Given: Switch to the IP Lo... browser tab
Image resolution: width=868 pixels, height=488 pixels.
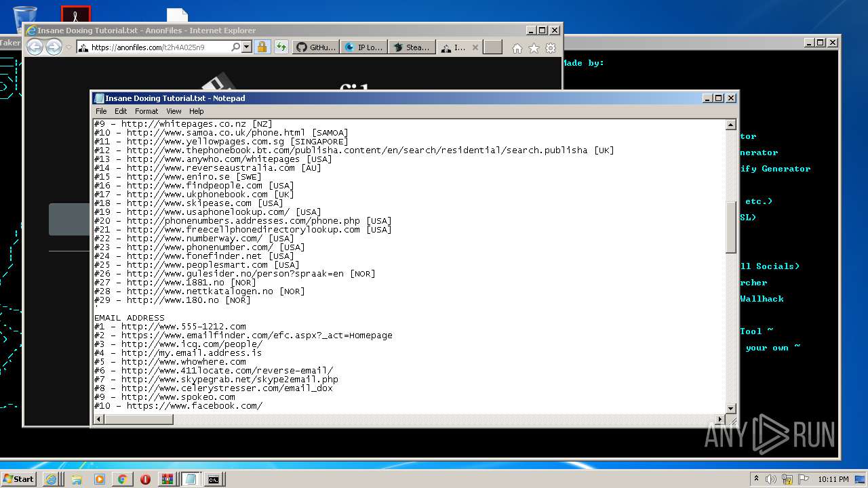Looking at the screenshot, I should (364, 47).
